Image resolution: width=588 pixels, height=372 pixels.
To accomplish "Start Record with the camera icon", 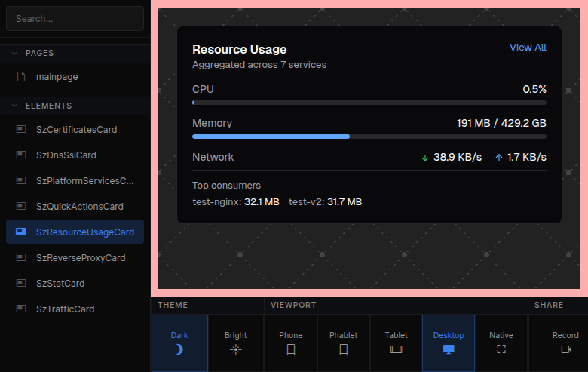I will click(565, 349).
